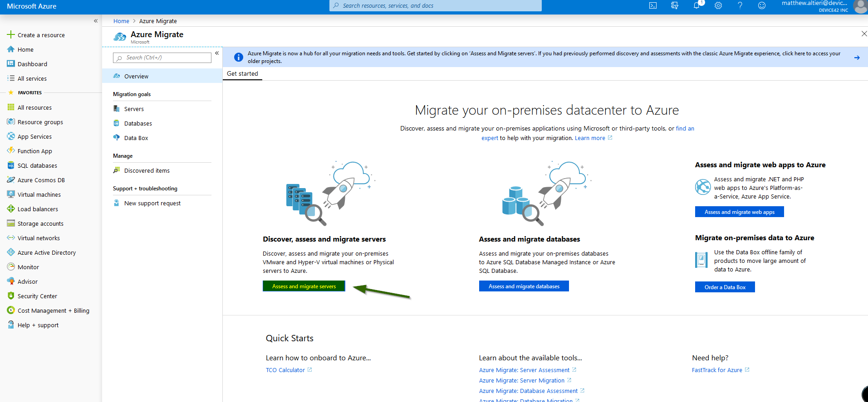Click the Virtual networks icon
This screenshot has width=868, height=402.
pyautogui.click(x=11, y=237)
